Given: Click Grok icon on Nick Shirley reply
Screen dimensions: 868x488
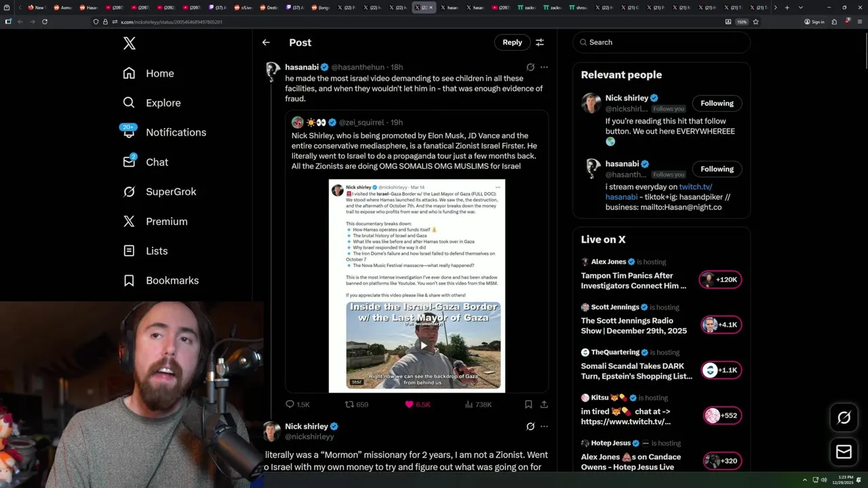Looking at the screenshot, I should click(x=530, y=426).
